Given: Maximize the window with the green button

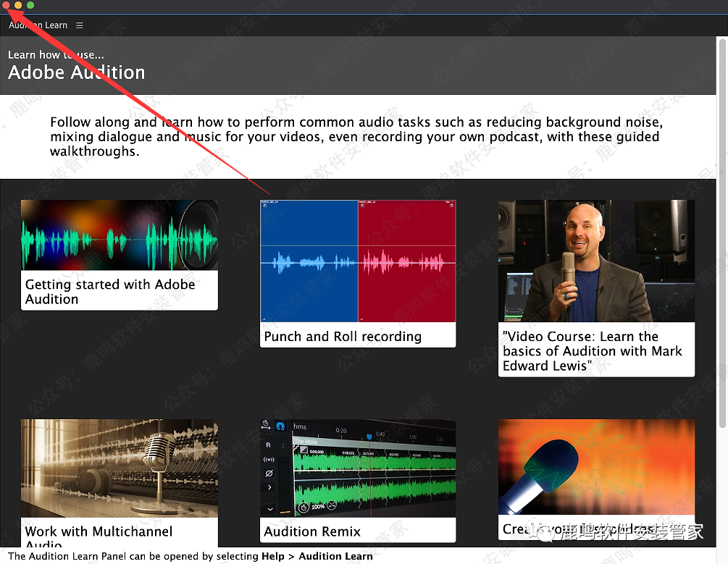Looking at the screenshot, I should (x=30, y=5).
